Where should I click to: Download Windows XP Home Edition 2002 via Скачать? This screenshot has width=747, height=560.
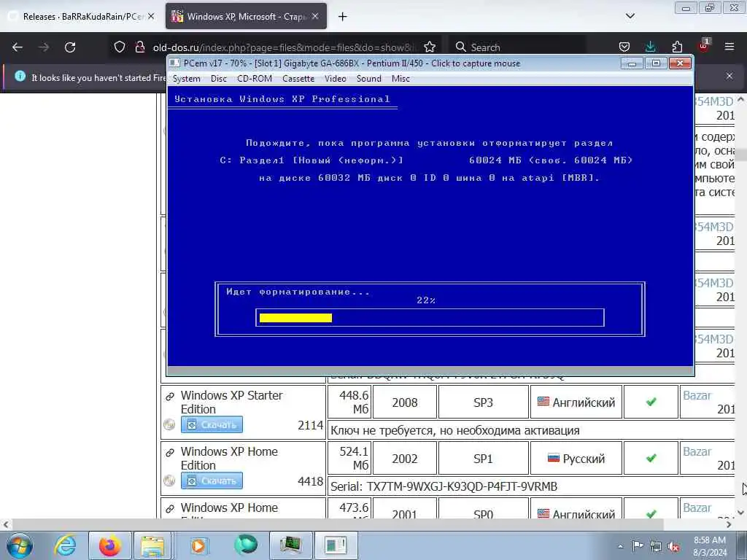[212, 481]
